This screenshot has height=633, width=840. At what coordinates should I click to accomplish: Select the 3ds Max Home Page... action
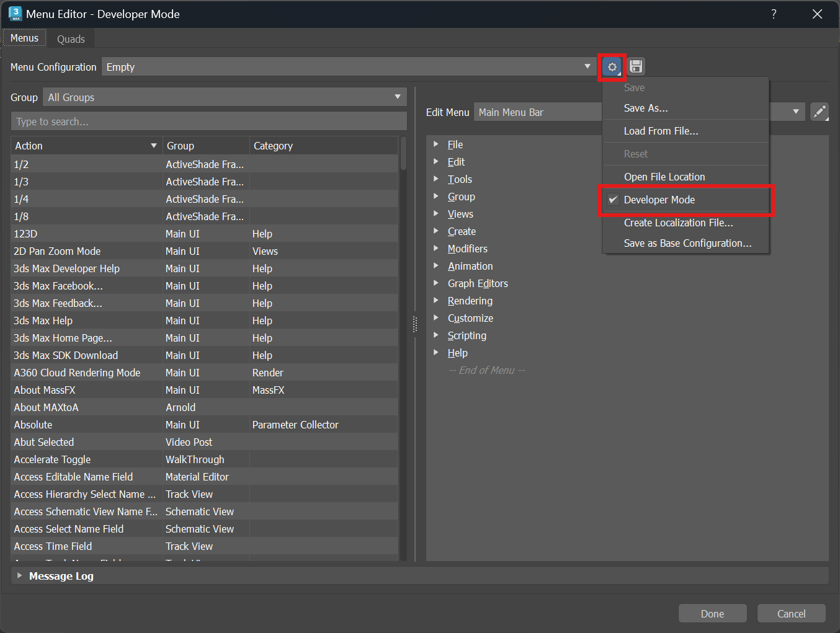click(205, 338)
